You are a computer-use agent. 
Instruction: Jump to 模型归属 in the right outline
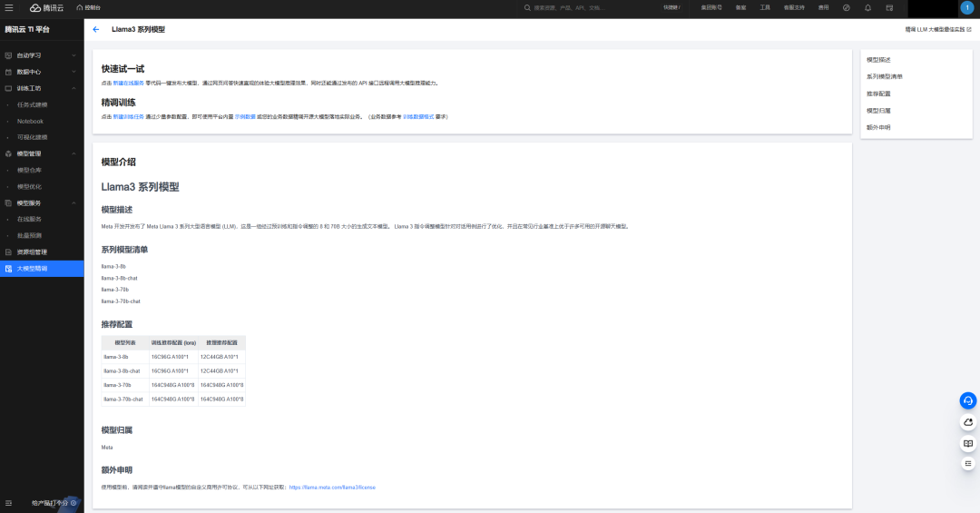[878, 111]
